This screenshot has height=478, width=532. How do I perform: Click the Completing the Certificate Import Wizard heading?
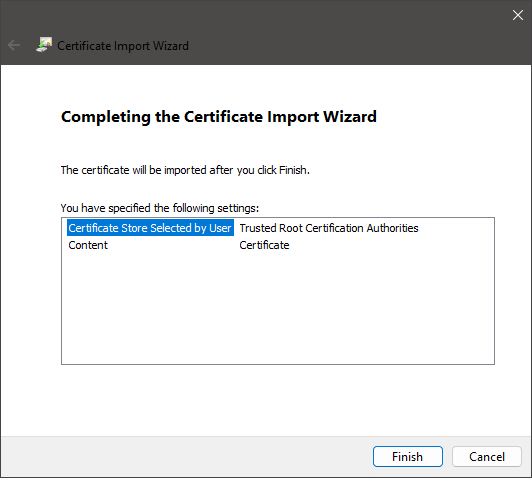click(219, 117)
